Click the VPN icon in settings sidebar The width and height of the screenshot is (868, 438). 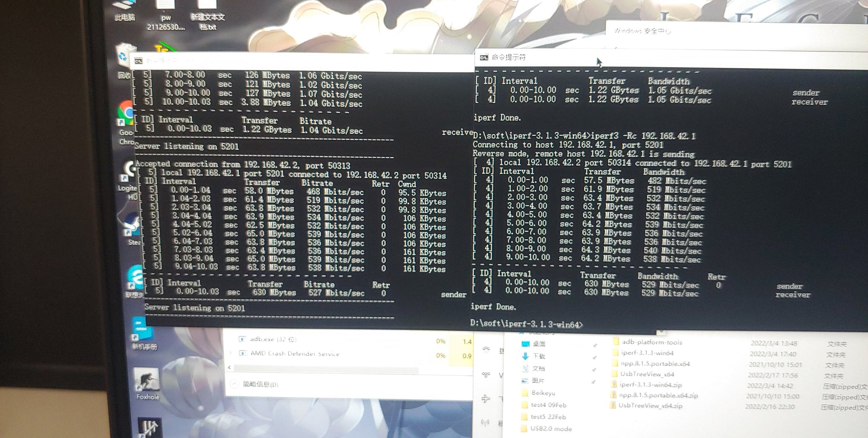[486, 374]
